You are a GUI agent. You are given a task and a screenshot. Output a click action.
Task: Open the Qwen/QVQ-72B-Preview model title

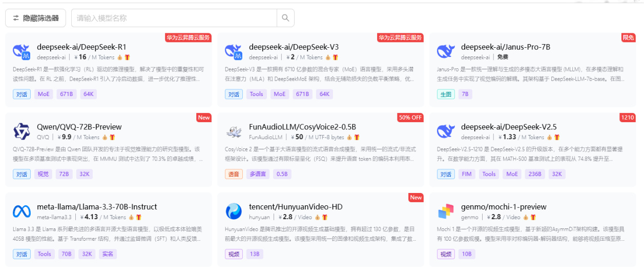[79, 127]
